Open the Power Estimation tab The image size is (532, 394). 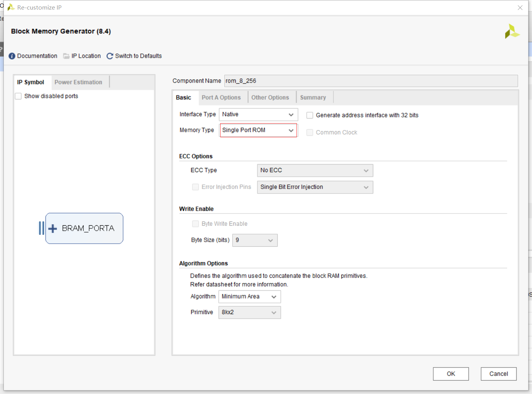[x=78, y=82]
